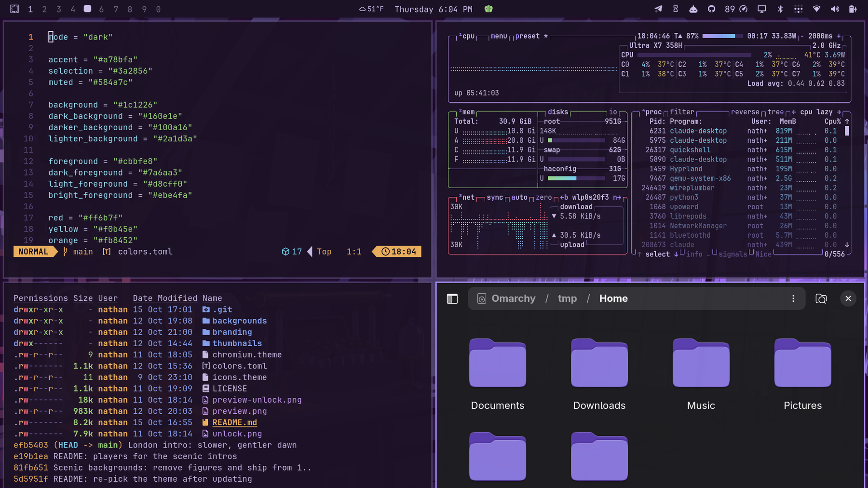This screenshot has height=488, width=868.
Task: Open the Downloads folder
Action: 599,374
